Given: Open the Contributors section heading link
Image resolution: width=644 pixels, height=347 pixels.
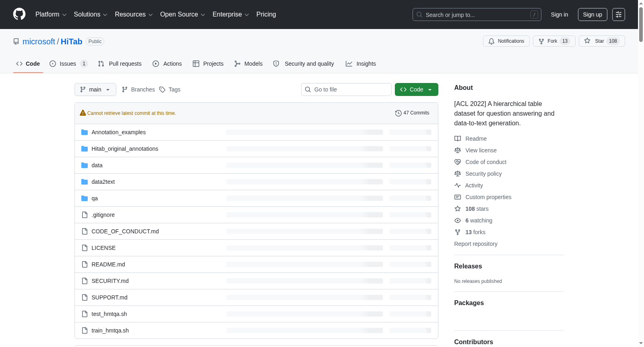Looking at the screenshot, I should coord(474,342).
